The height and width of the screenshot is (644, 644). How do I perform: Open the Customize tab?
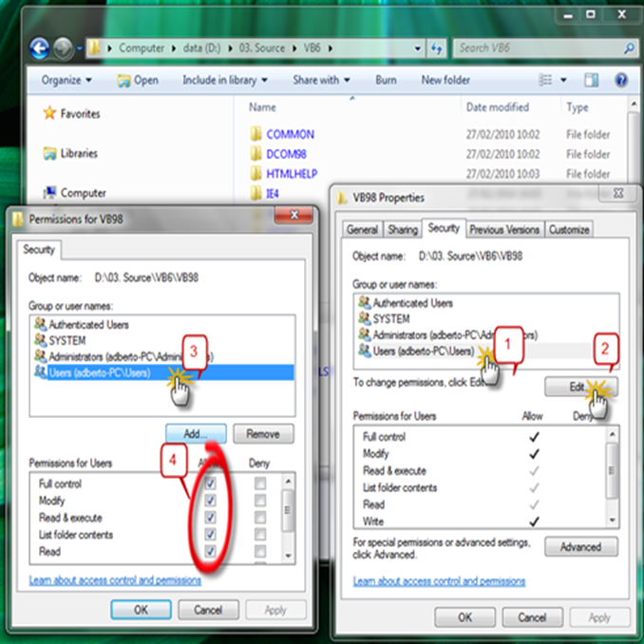(569, 229)
